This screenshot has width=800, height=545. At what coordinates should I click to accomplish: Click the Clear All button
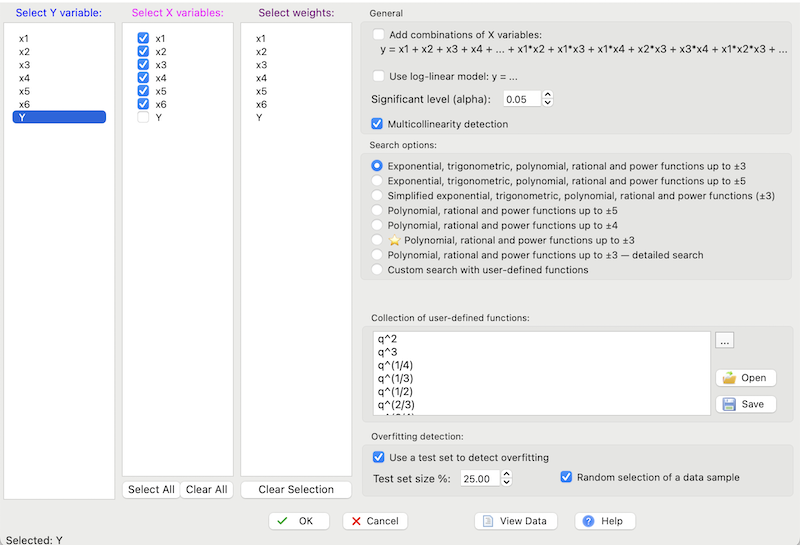click(207, 489)
